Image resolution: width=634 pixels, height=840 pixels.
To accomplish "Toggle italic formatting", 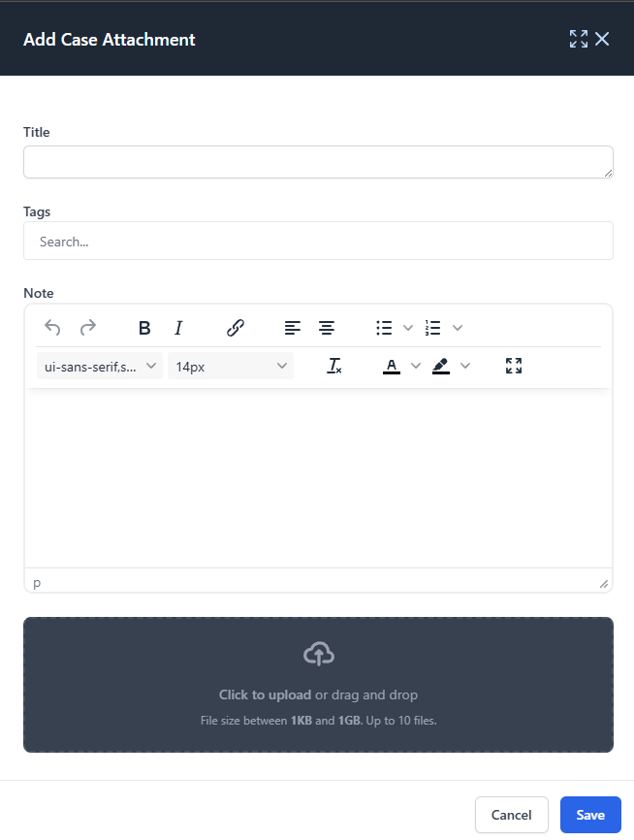I will 178,327.
